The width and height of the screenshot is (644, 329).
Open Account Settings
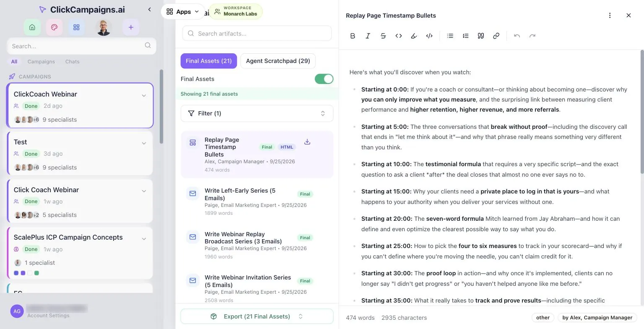(x=48, y=316)
